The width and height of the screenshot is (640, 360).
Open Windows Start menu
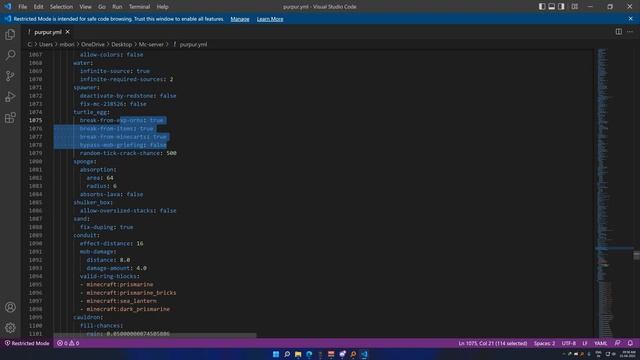tap(276, 354)
